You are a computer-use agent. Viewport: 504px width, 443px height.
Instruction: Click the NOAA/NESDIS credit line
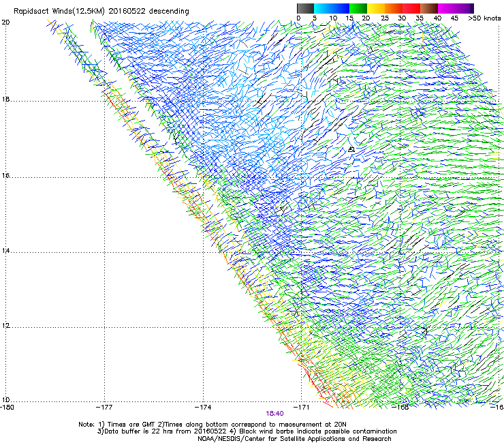pyautogui.click(x=294, y=439)
